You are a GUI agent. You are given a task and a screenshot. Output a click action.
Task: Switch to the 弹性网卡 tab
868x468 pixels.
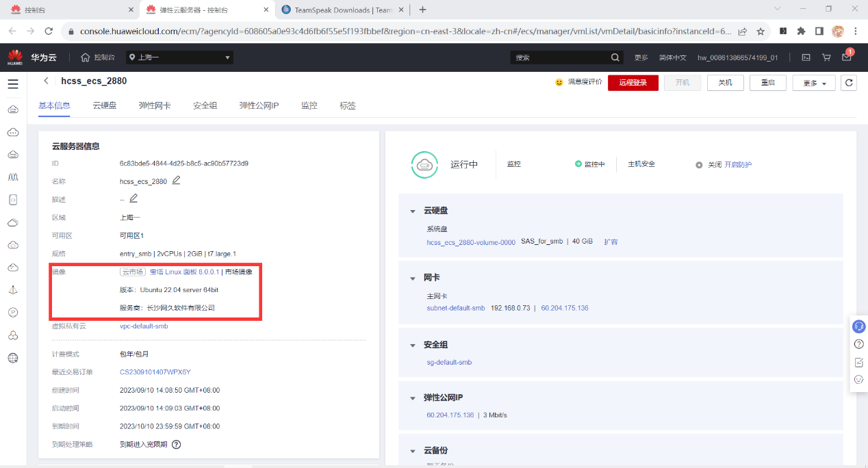tap(155, 105)
